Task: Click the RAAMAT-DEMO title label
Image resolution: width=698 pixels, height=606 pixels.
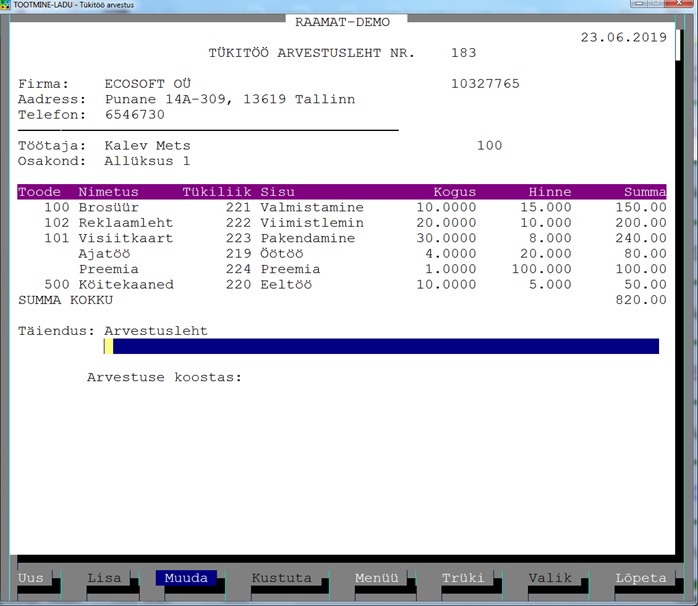Action: click(x=342, y=22)
